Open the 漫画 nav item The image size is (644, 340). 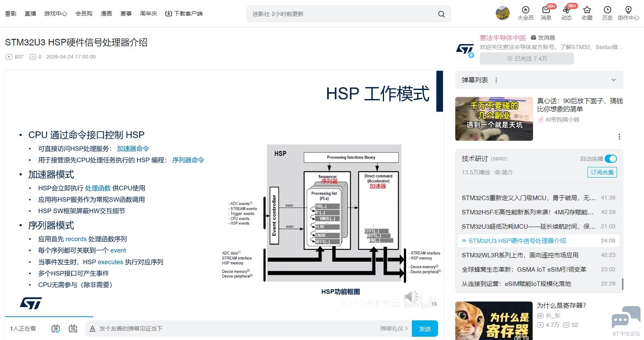pyautogui.click(x=106, y=14)
